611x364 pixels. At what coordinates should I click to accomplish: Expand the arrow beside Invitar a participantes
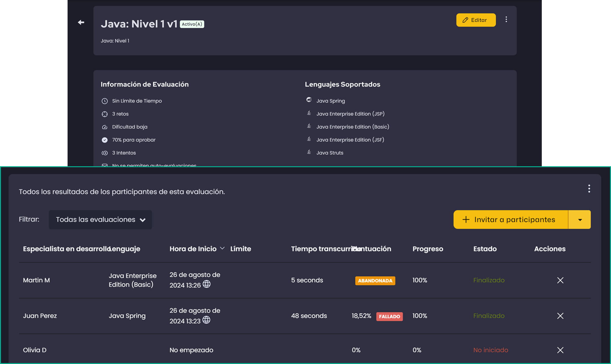click(x=580, y=220)
